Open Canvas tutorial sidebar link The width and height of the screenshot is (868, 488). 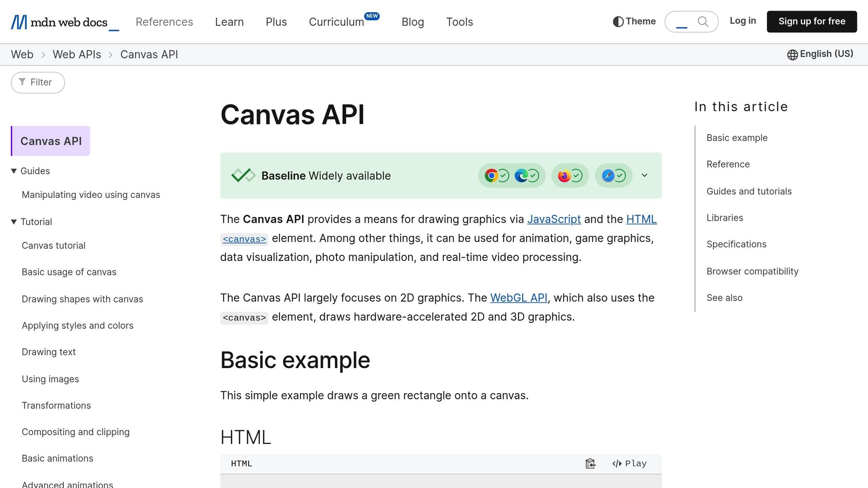pos(53,246)
